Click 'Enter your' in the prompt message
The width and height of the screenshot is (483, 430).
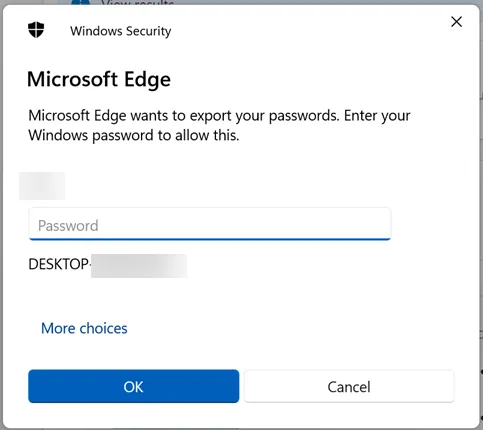(377, 116)
